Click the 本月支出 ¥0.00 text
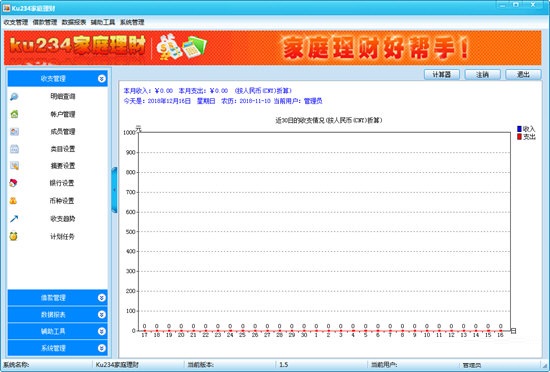This screenshot has width=550, height=372. (x=203, y=91)
